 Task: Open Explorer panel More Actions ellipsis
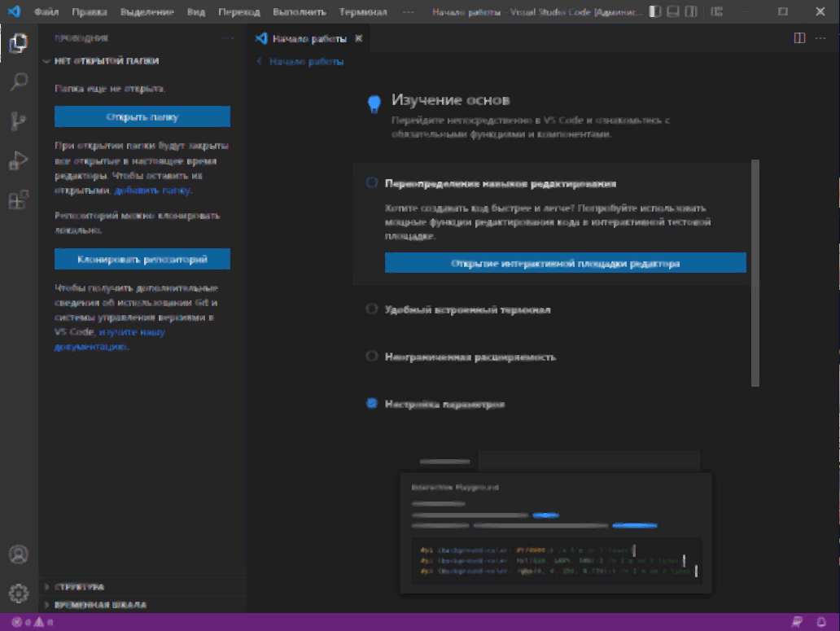[228, 38]
